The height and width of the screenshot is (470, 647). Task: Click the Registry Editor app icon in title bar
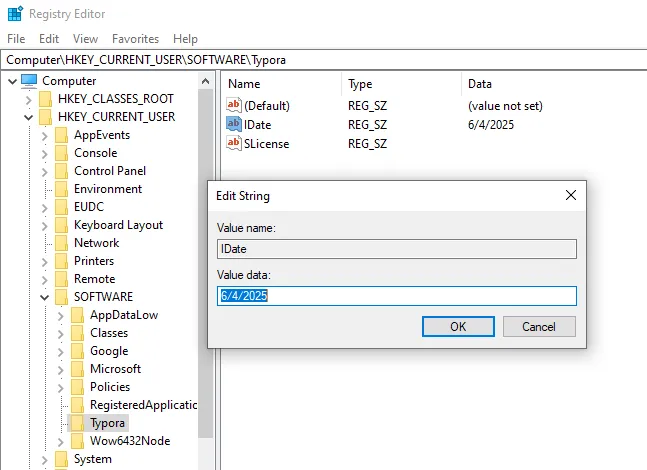(x=15, y=14)
